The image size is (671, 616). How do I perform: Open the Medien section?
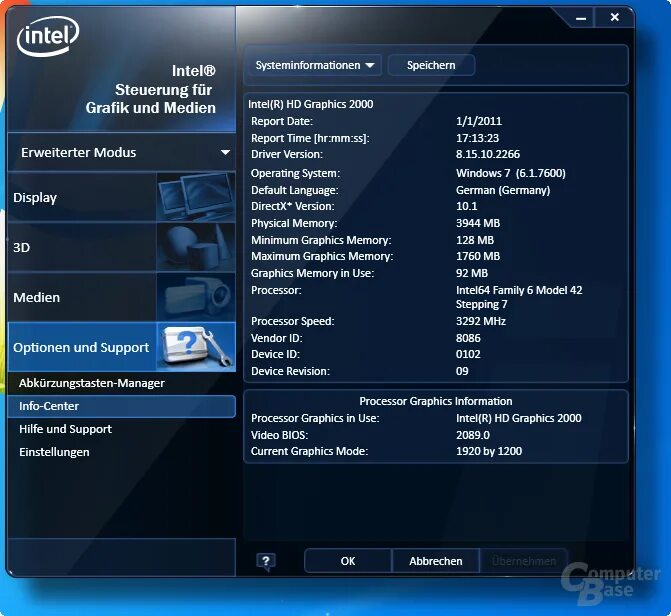(x=122, y=297)
